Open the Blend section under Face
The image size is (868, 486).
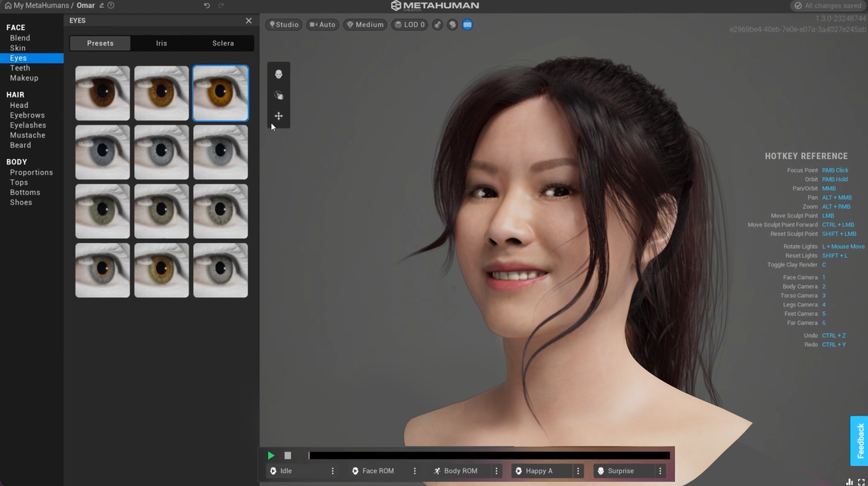pos(20,38)
